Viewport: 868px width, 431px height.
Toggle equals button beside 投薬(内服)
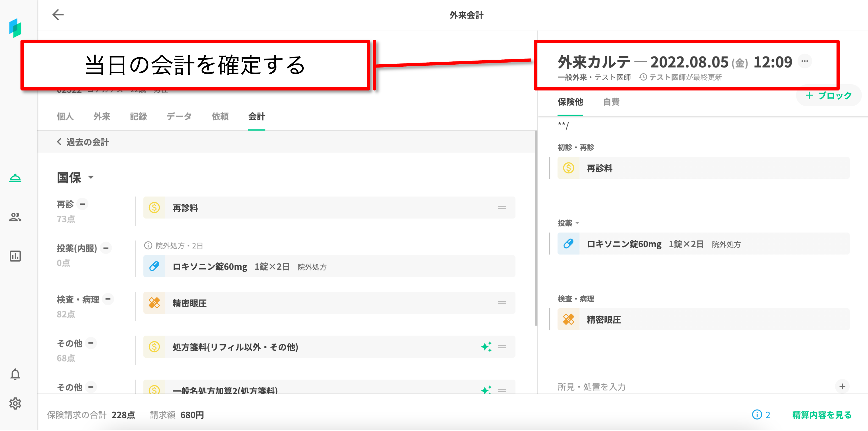[x=106, y=248]
